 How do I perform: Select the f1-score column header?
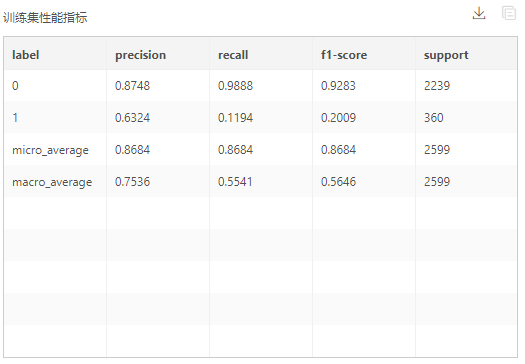344,55
